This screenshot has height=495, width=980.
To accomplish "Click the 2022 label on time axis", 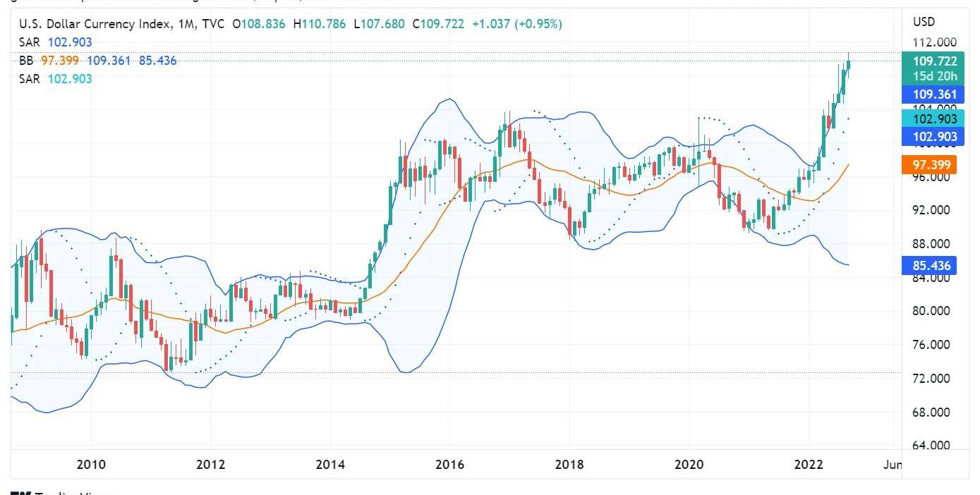I will [x=809, y=464].
